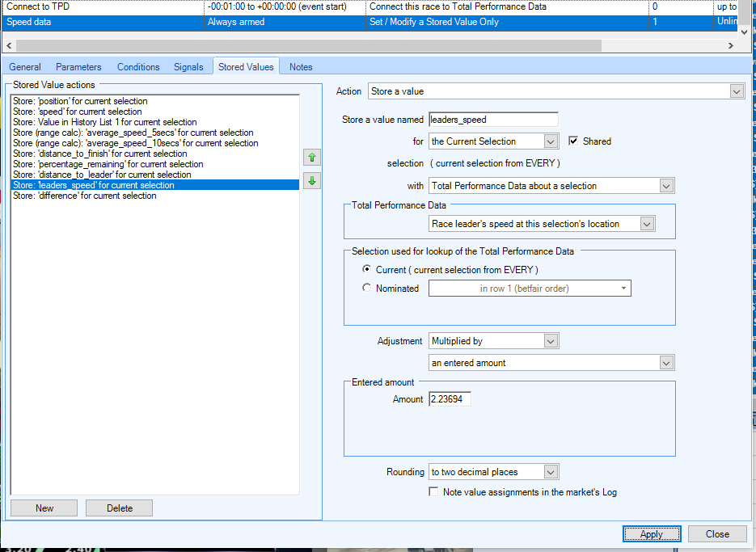Select the 'distance_to_finish' stored value entry

(x=100, y=154)
